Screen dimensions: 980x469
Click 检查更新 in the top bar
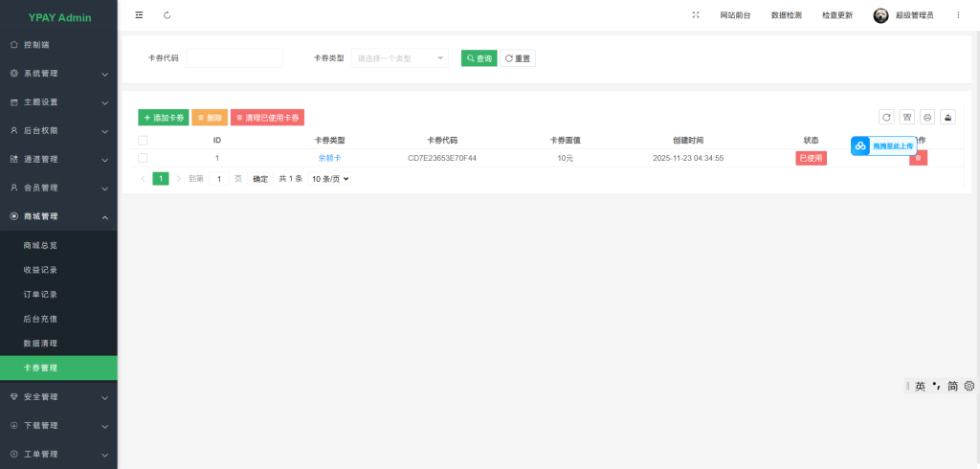(837, 15)
